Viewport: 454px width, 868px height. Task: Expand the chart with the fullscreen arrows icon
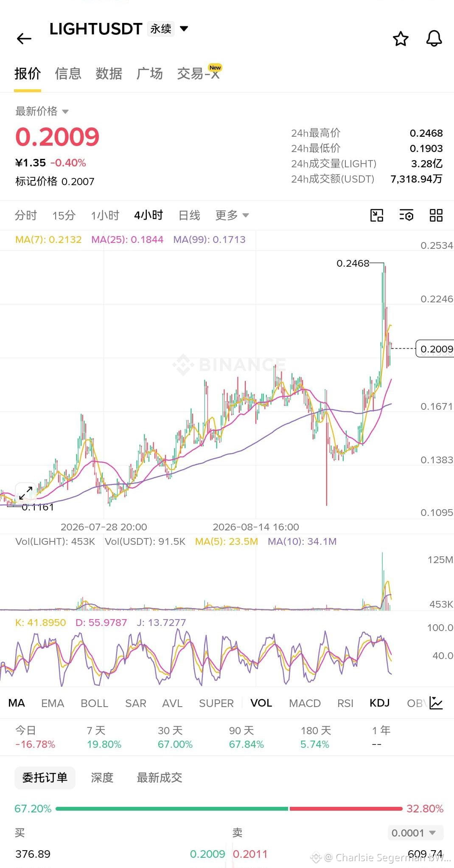click(26, 493)
